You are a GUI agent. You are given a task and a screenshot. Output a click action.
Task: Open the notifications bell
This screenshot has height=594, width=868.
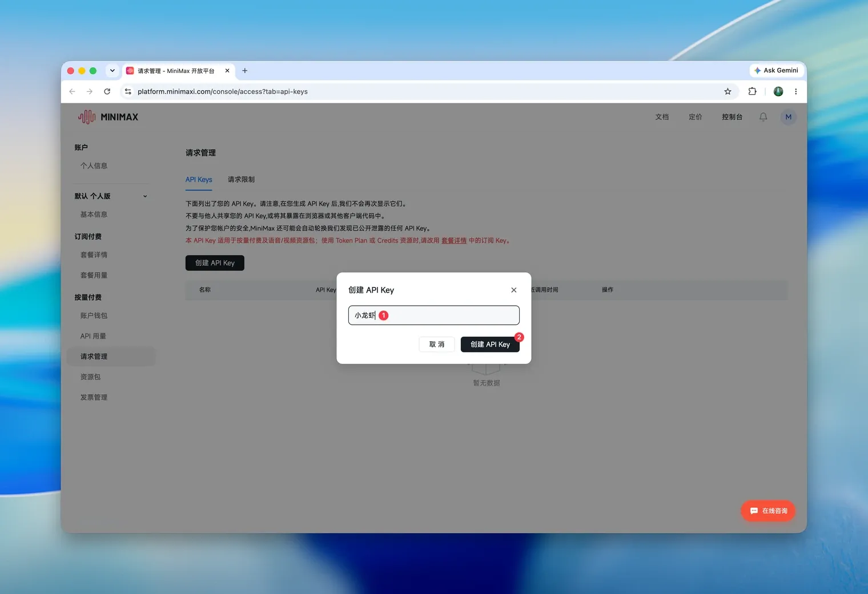(x=763, y=117)
